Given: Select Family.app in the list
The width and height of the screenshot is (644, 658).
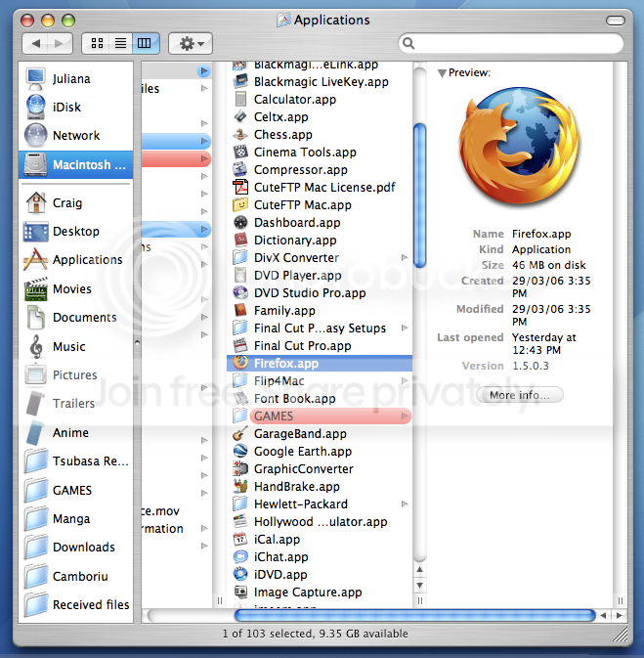Looking at the screenshot, I should coord(320,311).
